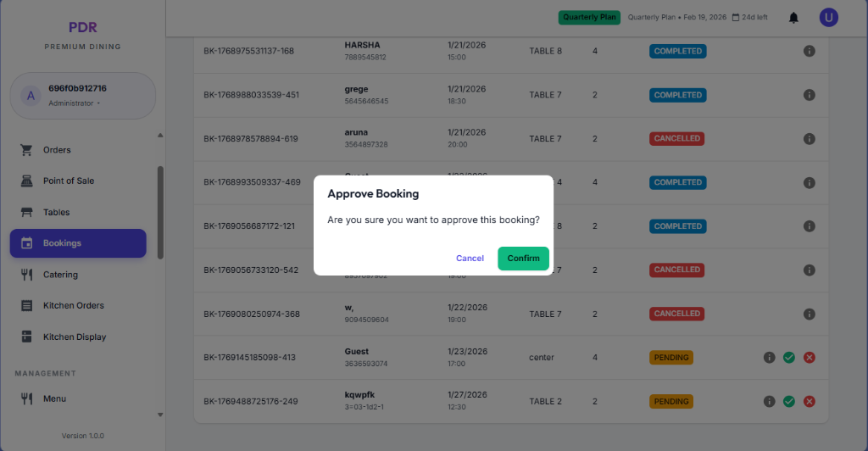The height and width of the screenshot is (451, 868).
Task: Open user avatar profile menu
Action: (828, 18)
